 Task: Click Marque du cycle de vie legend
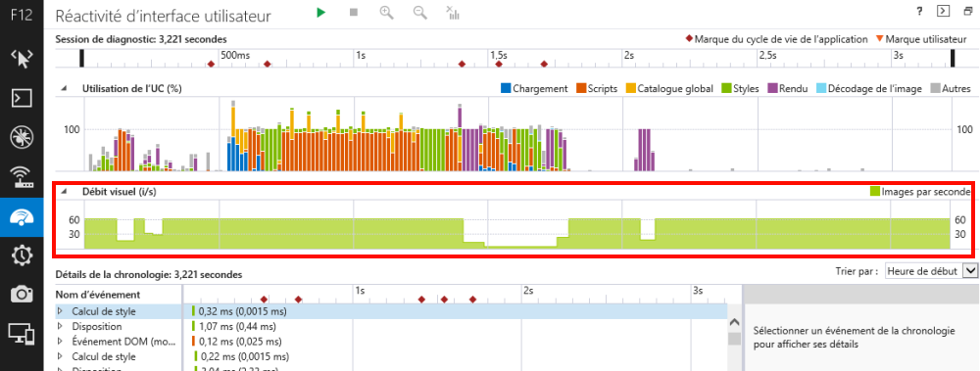[x=777, y=39]
